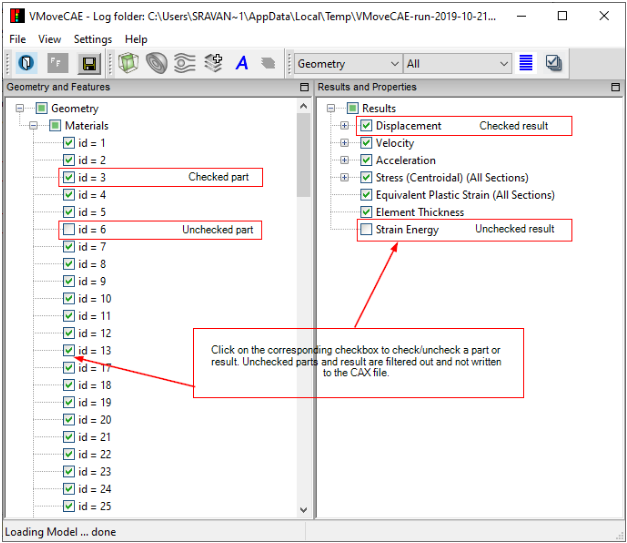This screenshot has height=543, width=627.
Task: Select the 'id = 9' tree row
Action: (x=92, y=281)
